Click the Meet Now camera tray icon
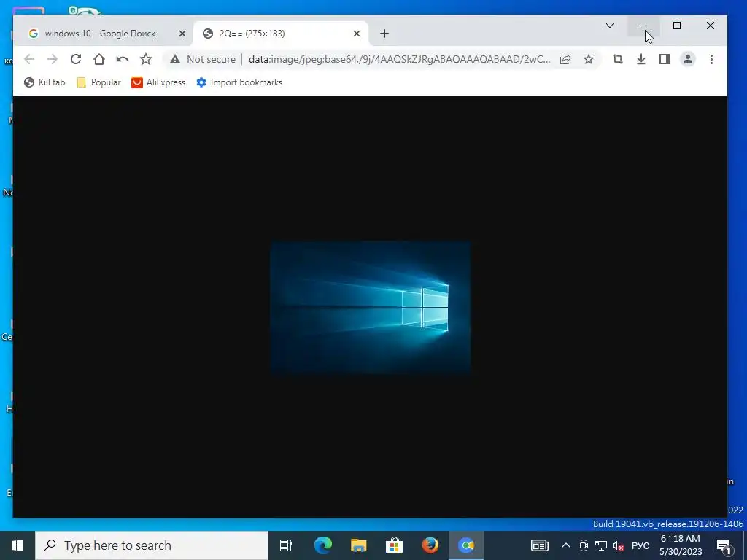 584,545
